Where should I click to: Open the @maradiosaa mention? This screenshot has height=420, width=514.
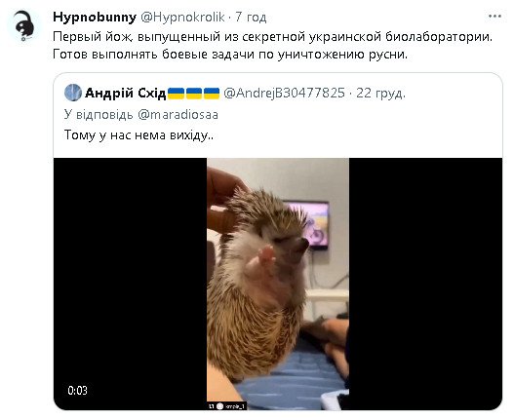tap(178, 115)
